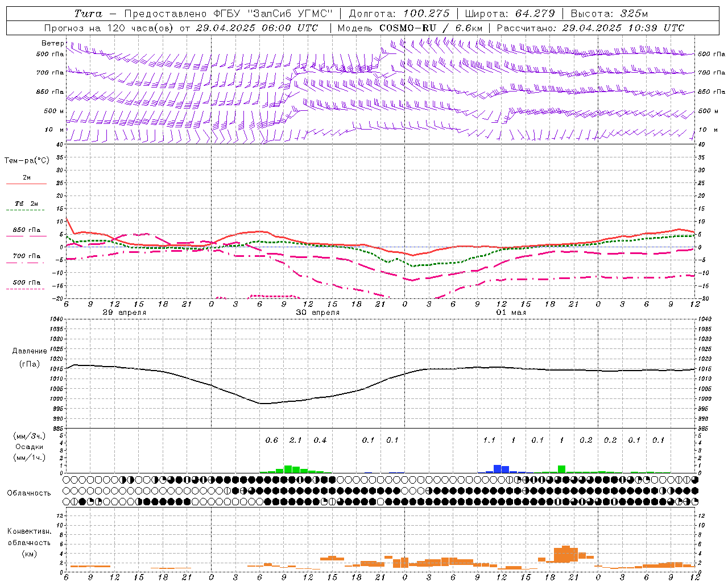
Task: Click the "Рассчитано: 29.04.2025 10:39 UTC" timestamp
Action: pos(590,28)
